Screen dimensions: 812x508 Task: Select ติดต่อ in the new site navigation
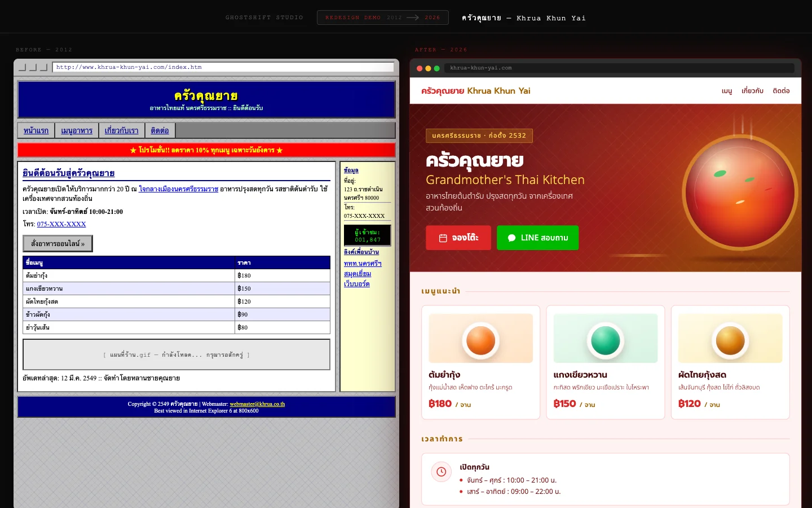[x=781, y=91]
